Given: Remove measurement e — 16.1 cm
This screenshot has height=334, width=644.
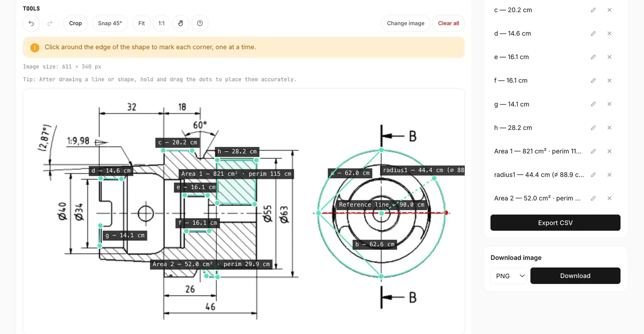Looking at the screenshot, I should (x=609, y=57).
